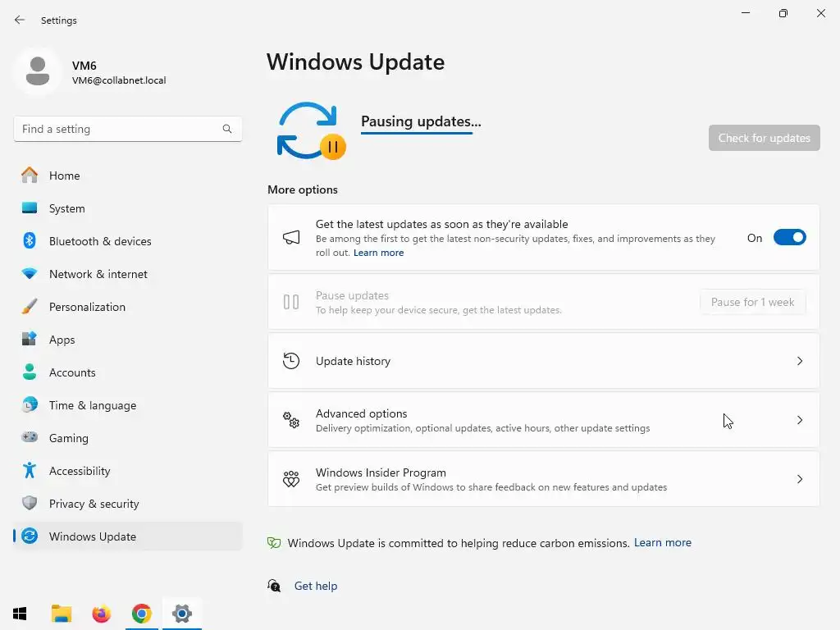
Task: Click the Apps icon in sidebar
Action: pos(30,339)
